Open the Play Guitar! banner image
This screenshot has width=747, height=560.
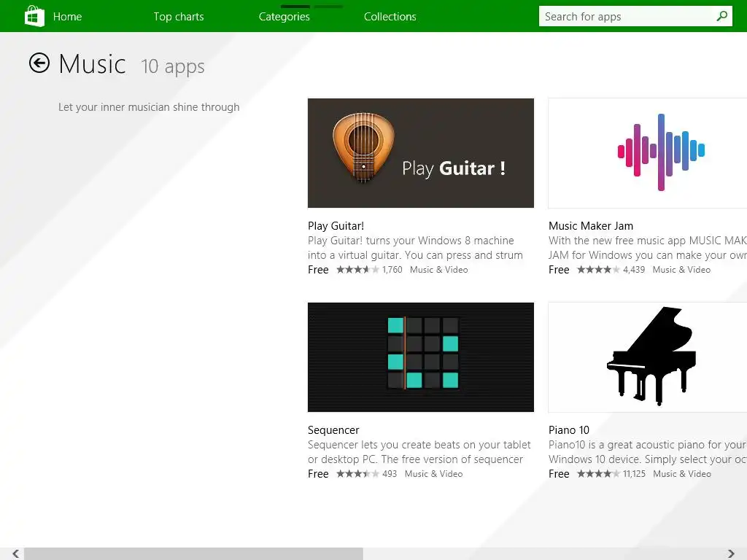[421, 153]
